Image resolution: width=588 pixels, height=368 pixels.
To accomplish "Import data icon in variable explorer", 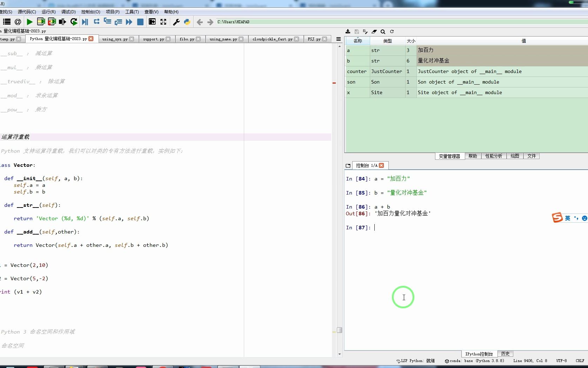I will pos(348,32).
